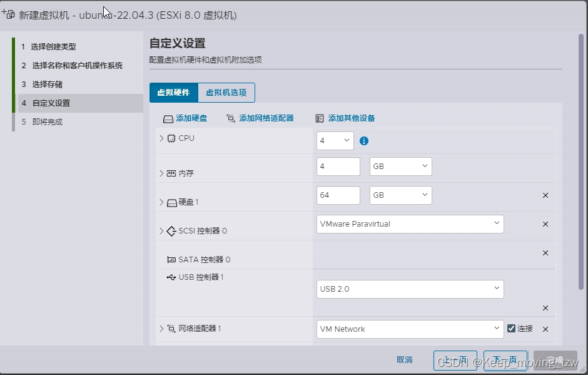Click the 取消 button
Screen dimensions: 588x375
click(x=405, y=360)
